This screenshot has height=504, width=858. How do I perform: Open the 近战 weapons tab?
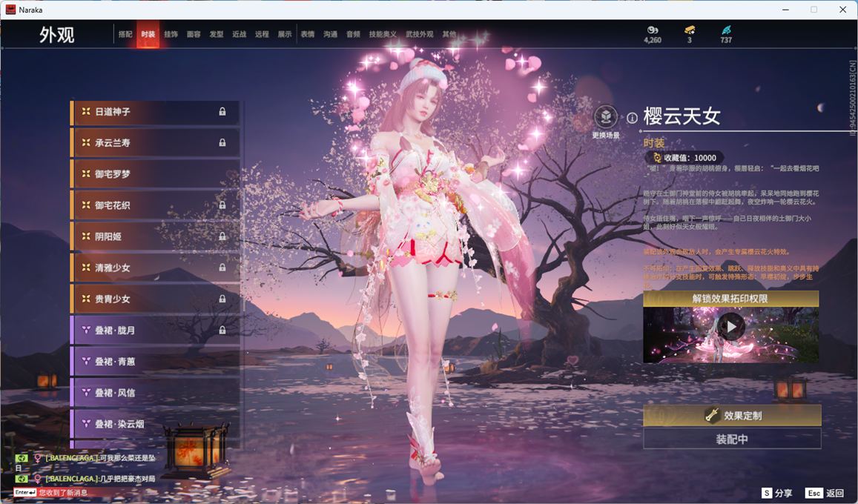coord(239,34)
